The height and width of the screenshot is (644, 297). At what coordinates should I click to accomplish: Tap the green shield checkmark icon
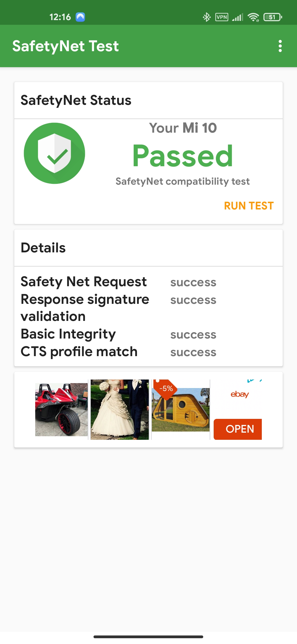(x=54, y=153)
